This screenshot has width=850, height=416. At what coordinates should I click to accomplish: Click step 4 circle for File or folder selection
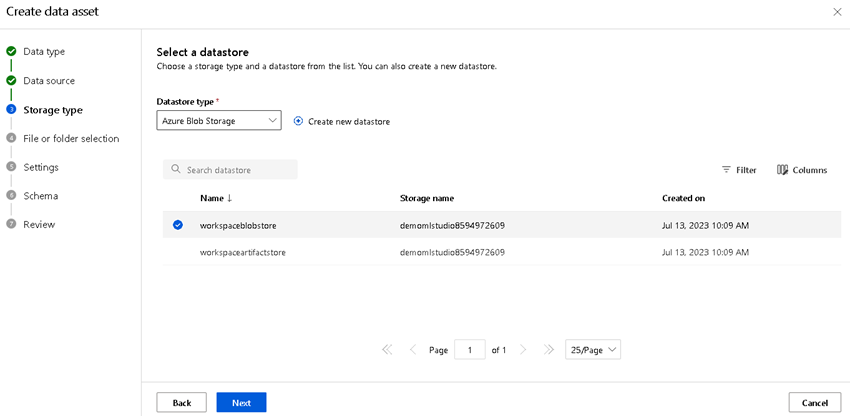pos(11,138)
